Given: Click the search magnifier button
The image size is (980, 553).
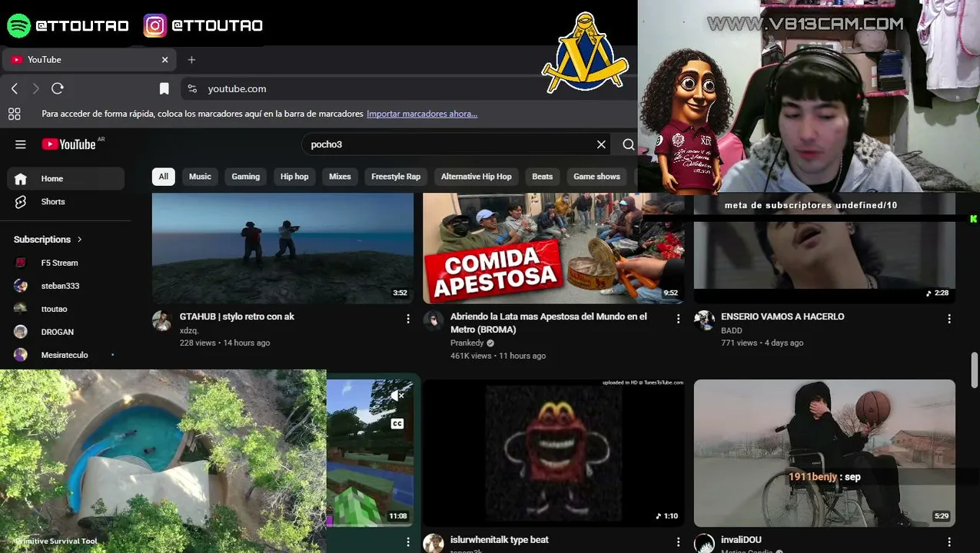Looking at the screenshot, I should 628,144.
